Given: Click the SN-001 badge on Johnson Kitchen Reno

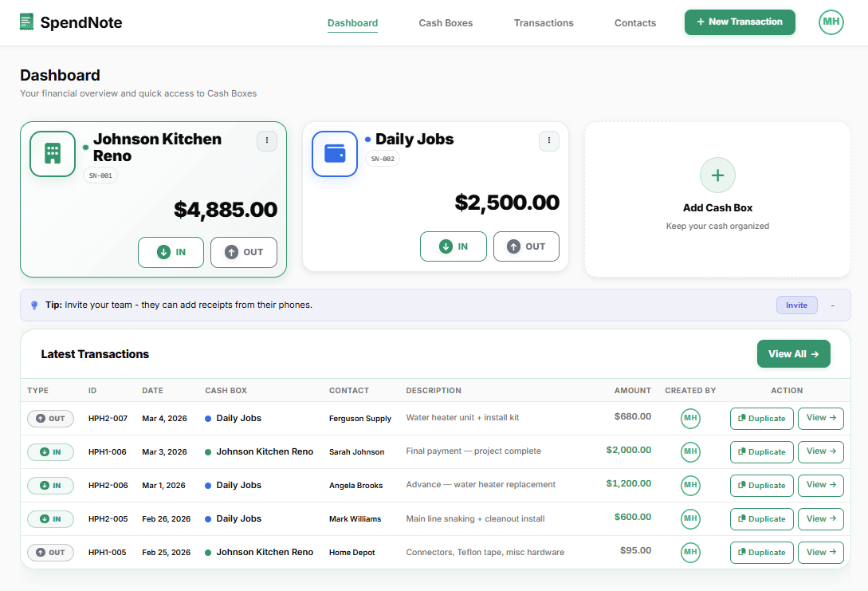Looking at the screenshot, I should point(100,175).
